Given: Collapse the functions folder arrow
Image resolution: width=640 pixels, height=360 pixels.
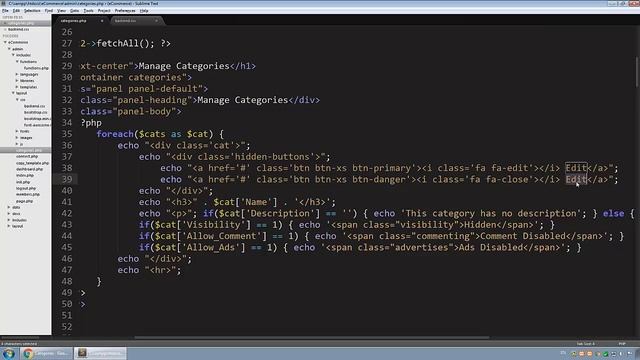Looking at the screenshot, I should [x=18, y=61].
